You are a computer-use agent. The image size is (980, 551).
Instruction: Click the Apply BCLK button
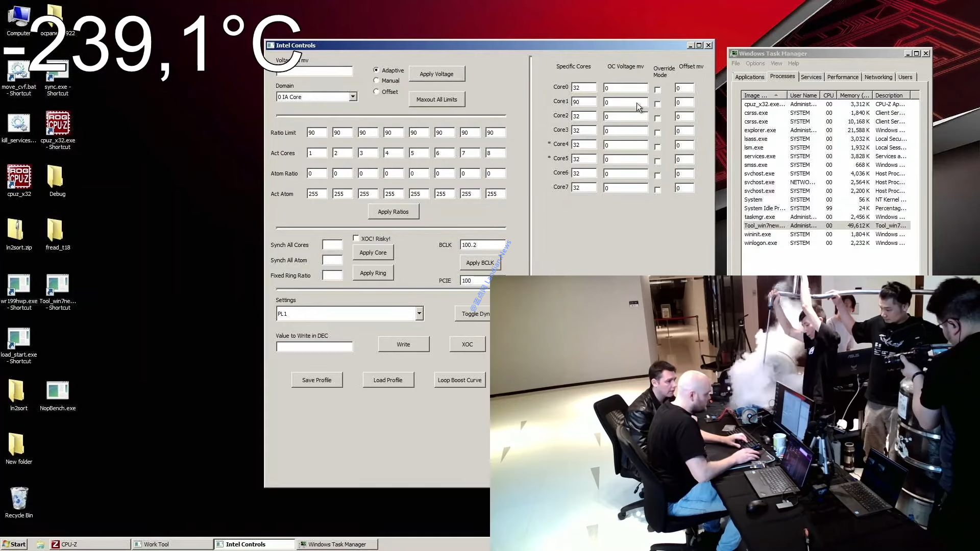(x=480, y=263)
